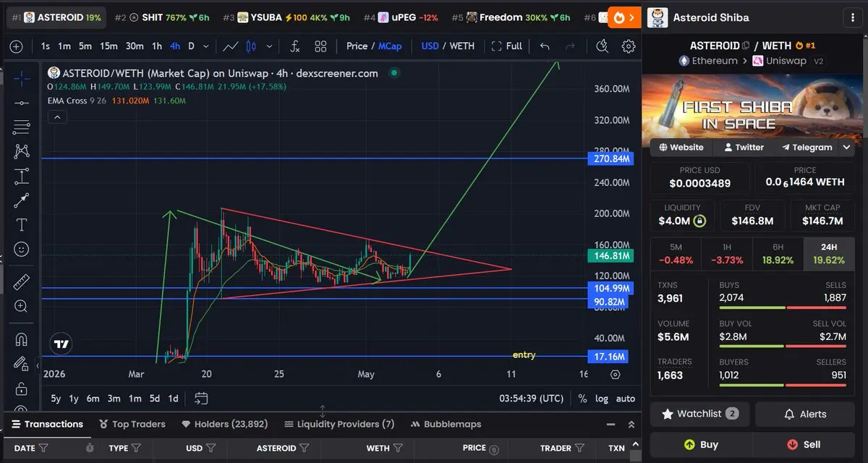868x463 pixels.
Task: Select the pattern drawing tool
Action: (22, 151)
